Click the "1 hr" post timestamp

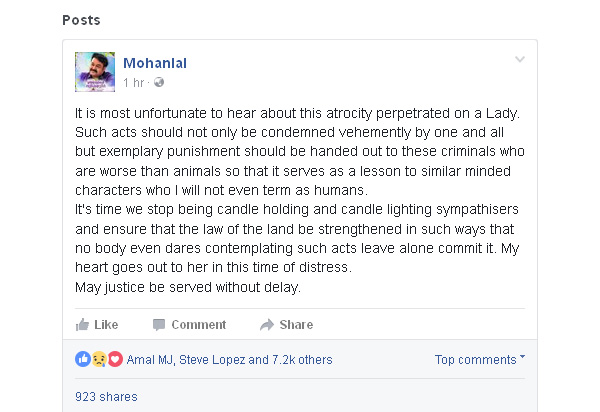pyautogui.click(x=134, y=82)
